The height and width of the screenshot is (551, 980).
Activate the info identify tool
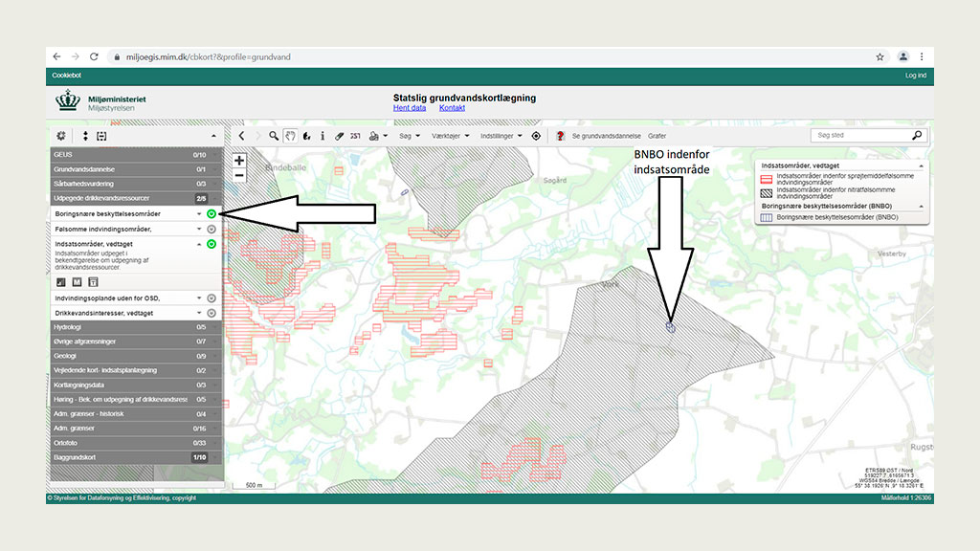[x=323, y=136]
